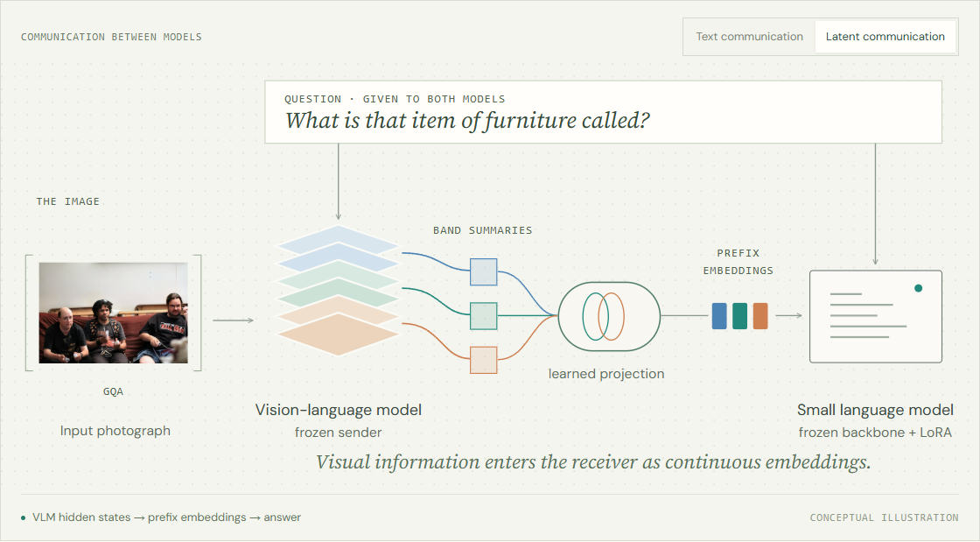
Task: Click the 'learned projection' caption
Action: (x=606, y=374)
